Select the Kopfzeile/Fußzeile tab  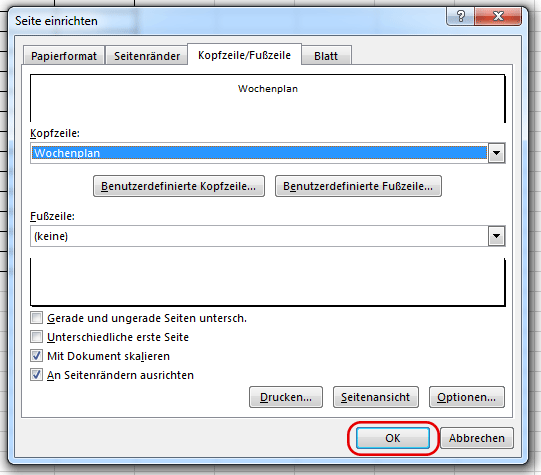click(x=244, y=55)
